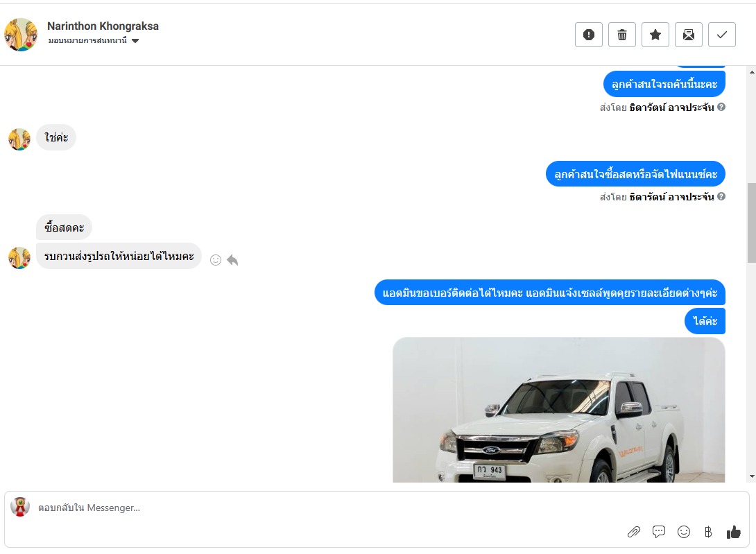Mark conversation as spam with exclamation icon
The width and height of the screenshot is (756, 554).
pos(588,35)
